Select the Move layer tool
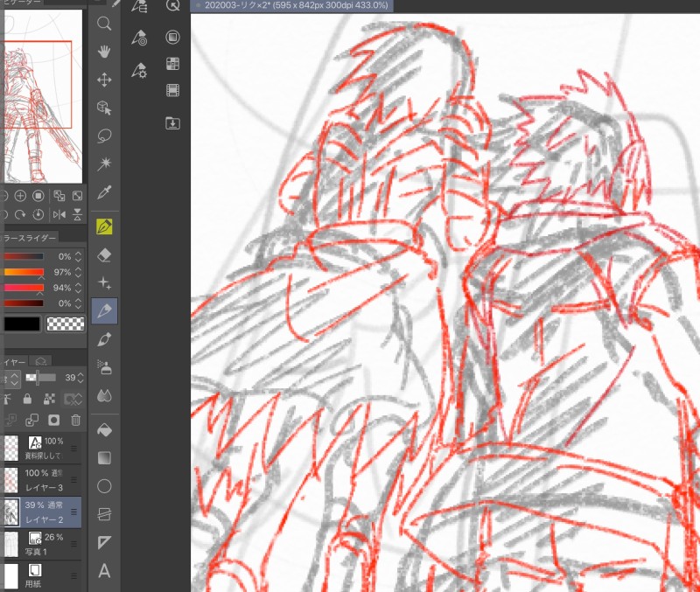700x592 pixels. click(x=104, y=80)
